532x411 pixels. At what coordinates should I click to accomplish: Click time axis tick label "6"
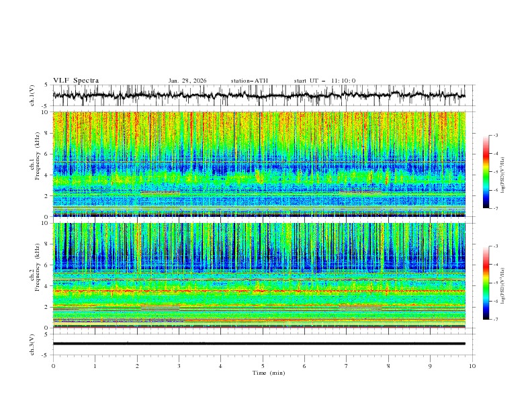point(304,366)
